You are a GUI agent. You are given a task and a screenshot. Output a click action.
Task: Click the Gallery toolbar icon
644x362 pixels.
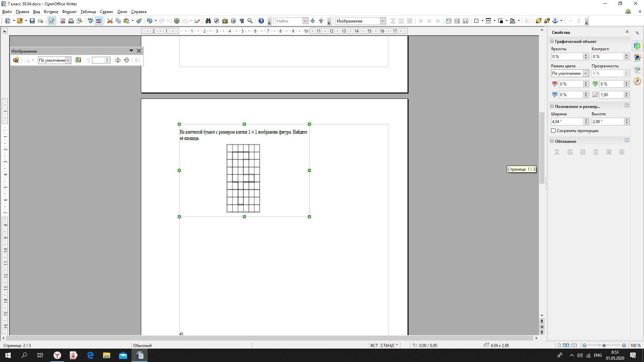coord(225,21)
